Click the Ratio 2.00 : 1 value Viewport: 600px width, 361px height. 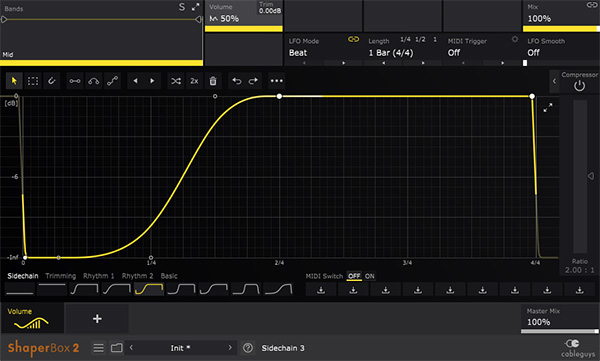[x=579, y=270]
